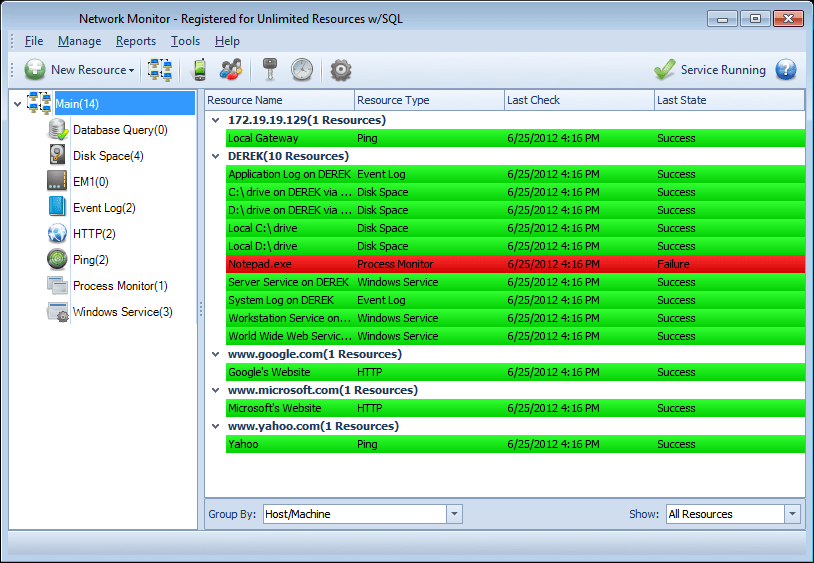Select the Local Gateway resource row

(x=515, y=138)
